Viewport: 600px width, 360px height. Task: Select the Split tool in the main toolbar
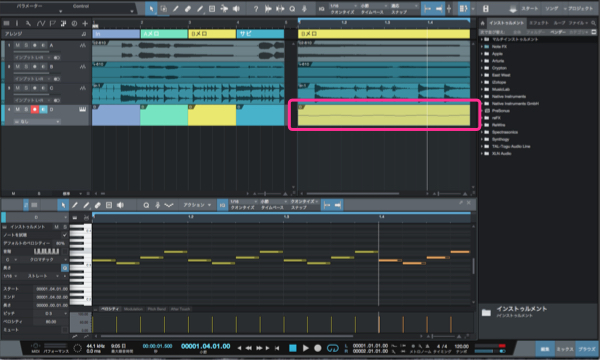(176, 8)
